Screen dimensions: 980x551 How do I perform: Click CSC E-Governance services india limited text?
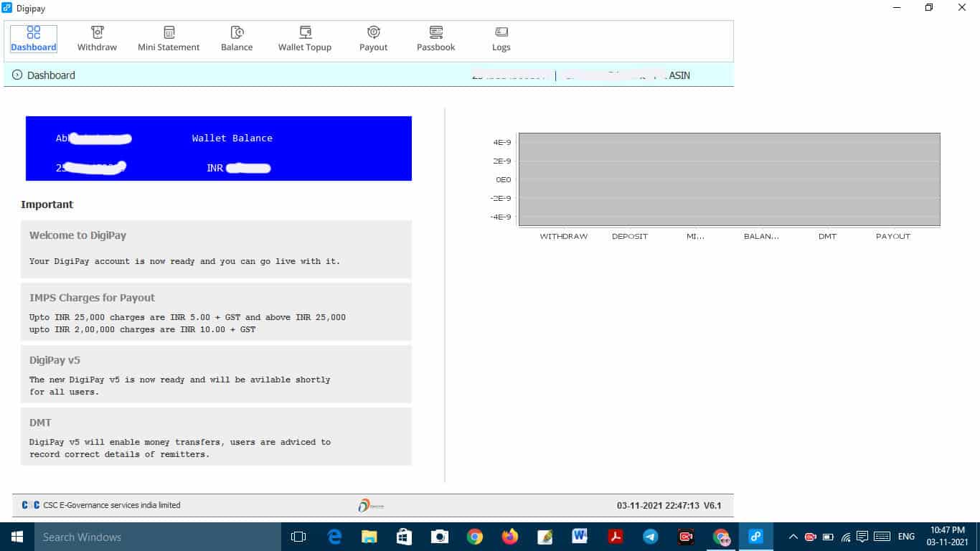click(112, 505)
